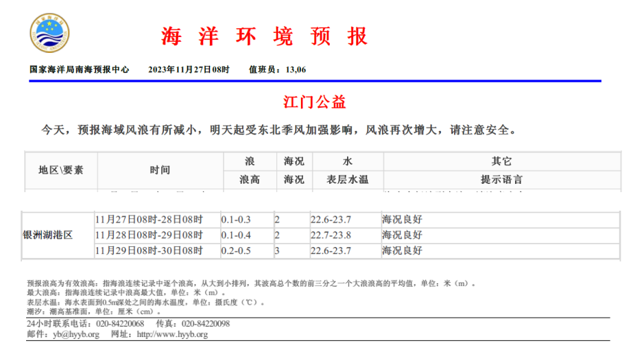Click the 提示语言 column header
Viewport: 644px width, 363px height.
tap(501, 180)
